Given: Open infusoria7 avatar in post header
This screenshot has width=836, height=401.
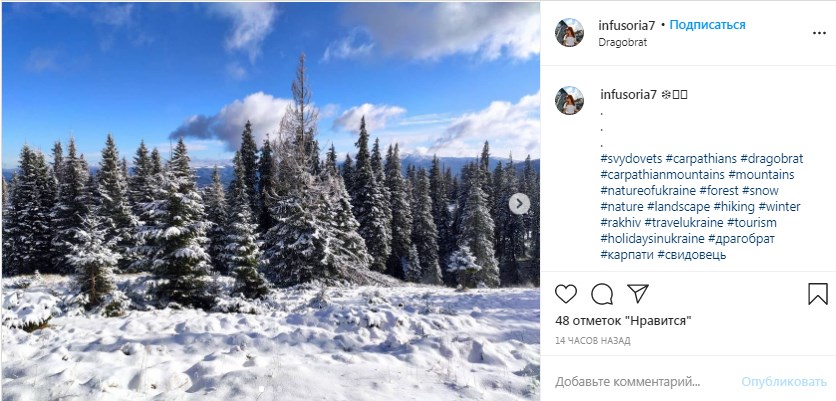Looking at the screenshot, I should [x=570, y=32].
